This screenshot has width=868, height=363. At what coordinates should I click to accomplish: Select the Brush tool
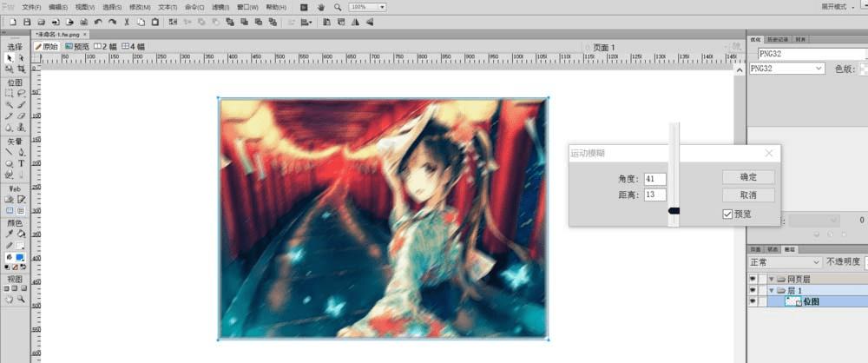click(21, 104)
